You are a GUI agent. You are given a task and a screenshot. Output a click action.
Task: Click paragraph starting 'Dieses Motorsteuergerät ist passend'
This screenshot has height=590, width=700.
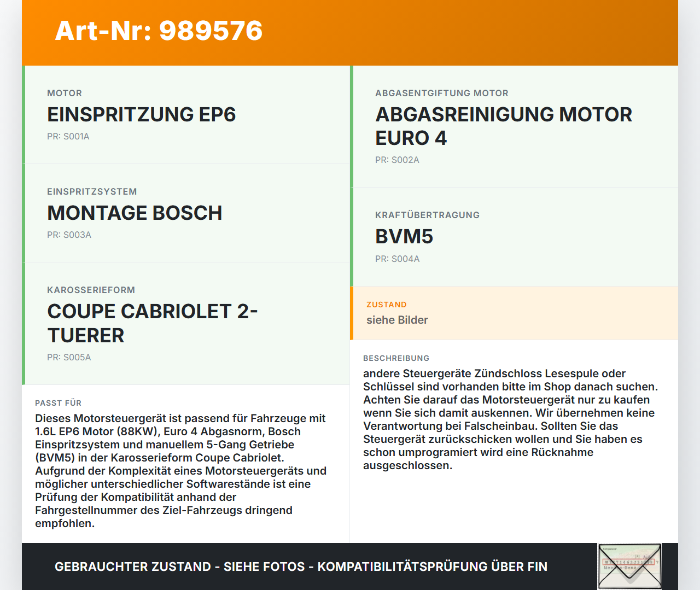tap(181, 471)
